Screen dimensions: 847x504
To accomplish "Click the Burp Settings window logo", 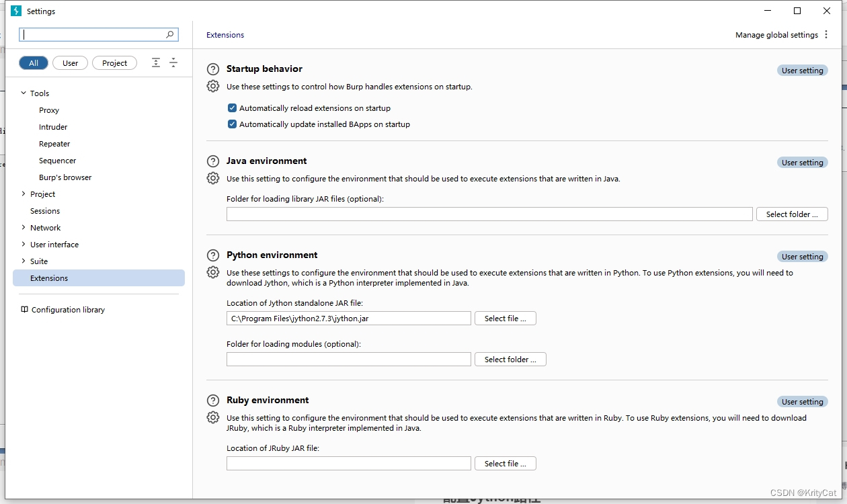I will [x=16, y=11].
